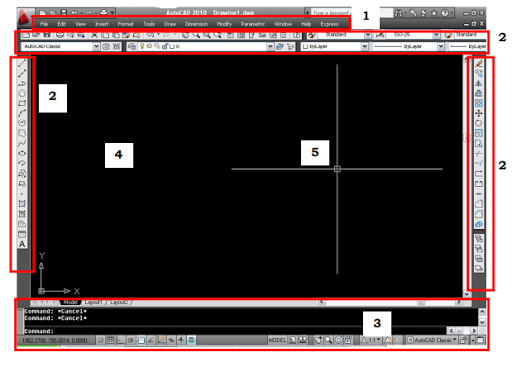The width and height of the screenshot is (512, 367).
Task: Toggle Dynamic Input in status bar
Action: [171, 340]
